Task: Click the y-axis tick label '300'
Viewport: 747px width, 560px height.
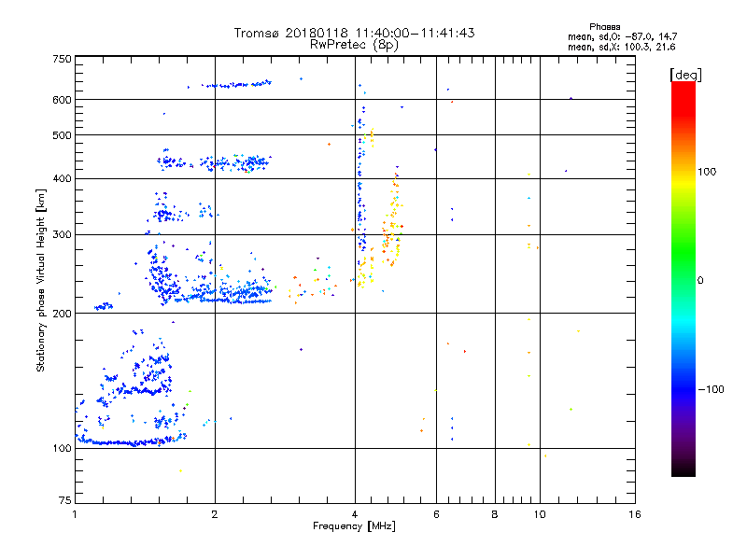Action: coord(63,234)
